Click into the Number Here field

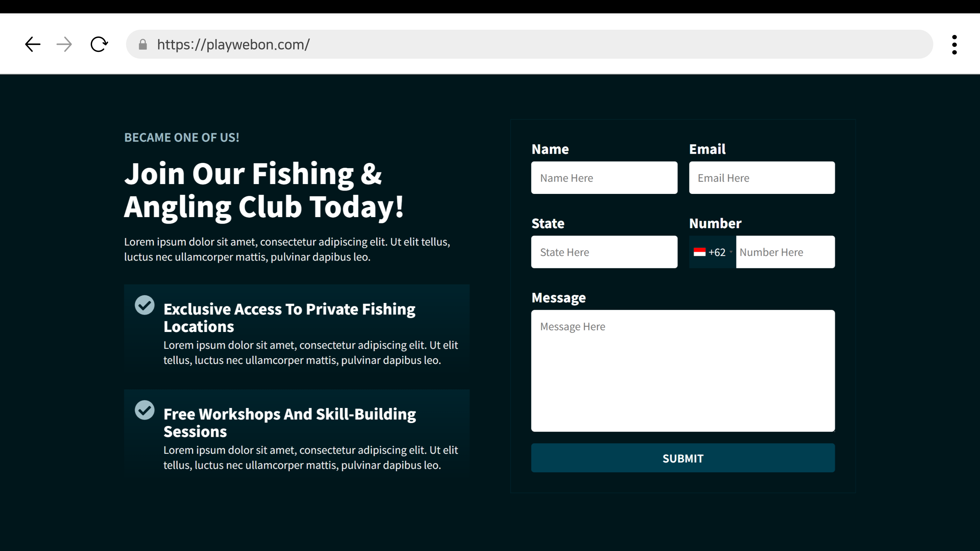point(785,252)
